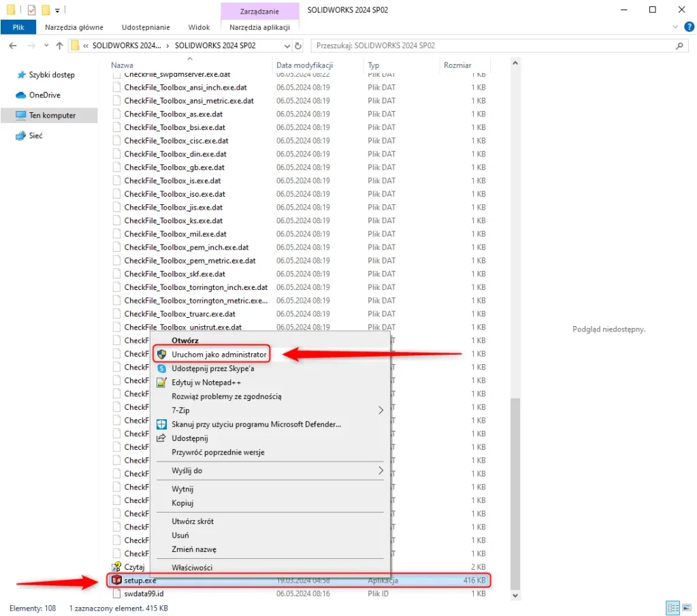Open Narzędzia główne ribbon tab

[74, 27]
